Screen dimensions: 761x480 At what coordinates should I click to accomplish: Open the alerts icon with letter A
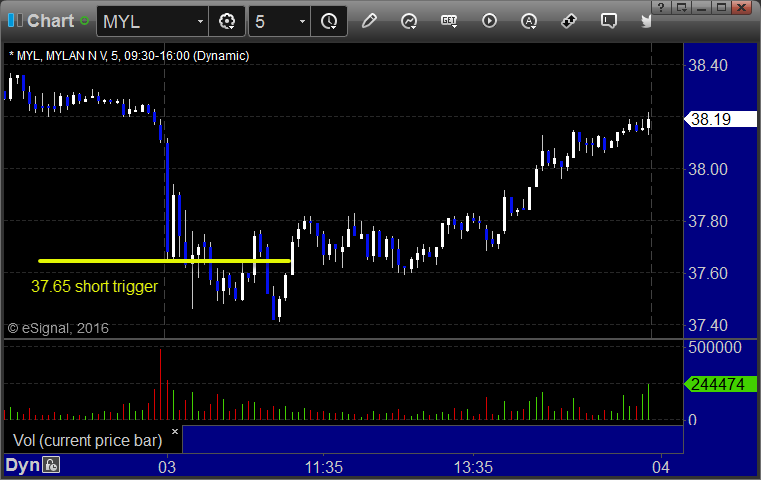[529, 21]
